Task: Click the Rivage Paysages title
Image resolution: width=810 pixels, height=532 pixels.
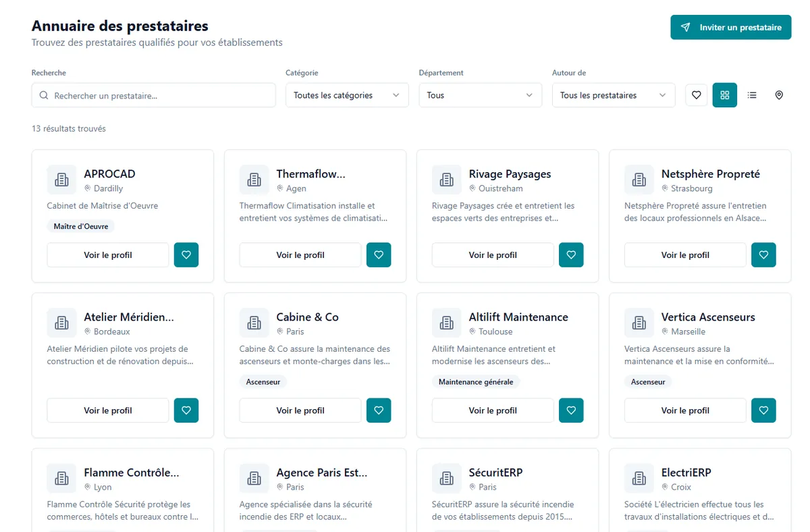Action: (x=510, y=174)
